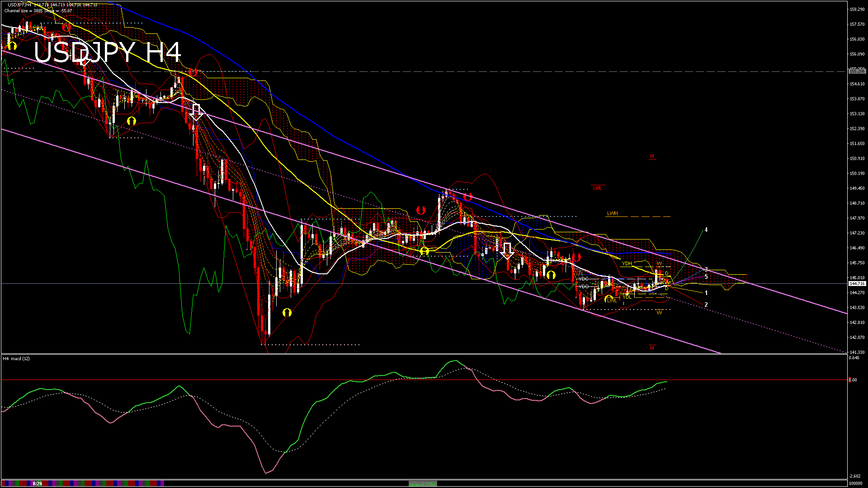Viewport: 868px width, 488px height.
Task: Click the 8/26 date marker
Action: 38,483
